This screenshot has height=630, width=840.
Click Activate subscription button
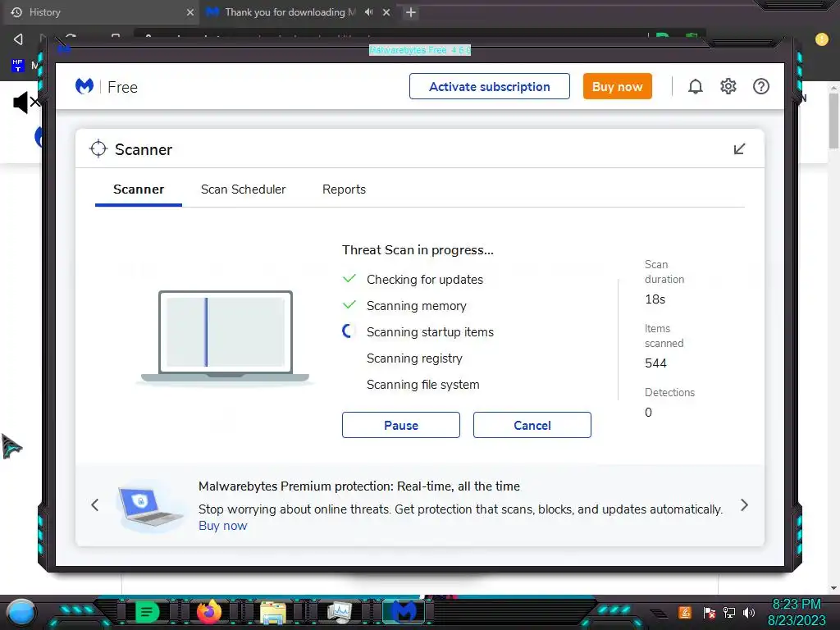[x=489, y=86]
